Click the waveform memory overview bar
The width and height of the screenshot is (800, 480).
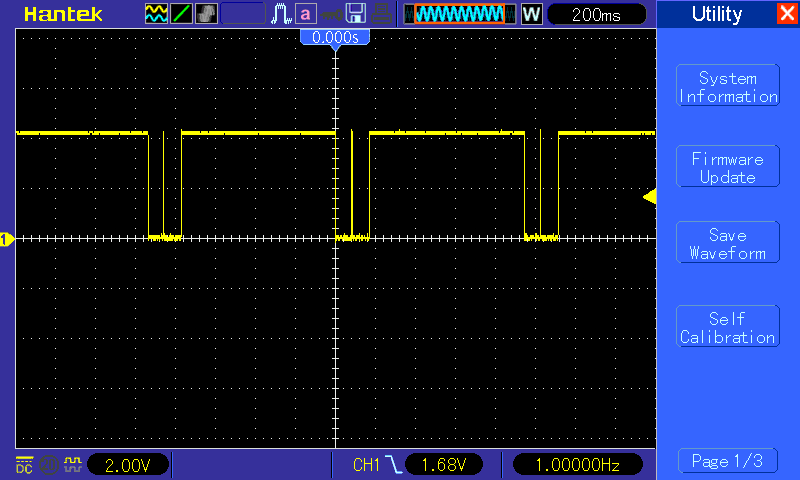(x=460, y=14)
